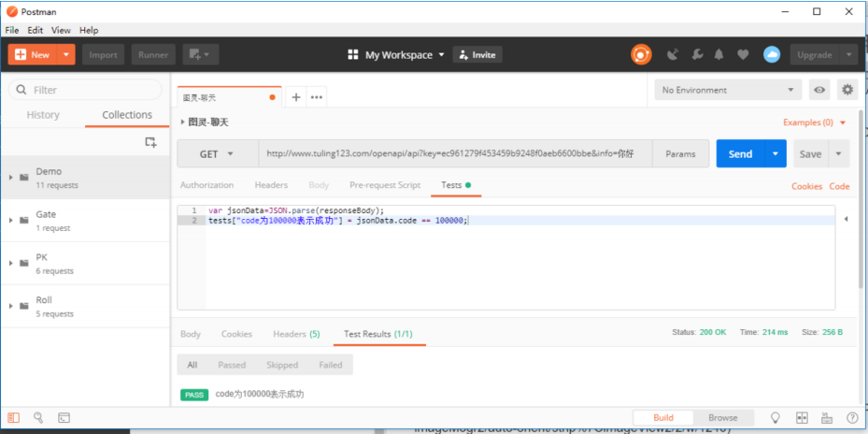Open manage environments gear icon

click(847, 90)
